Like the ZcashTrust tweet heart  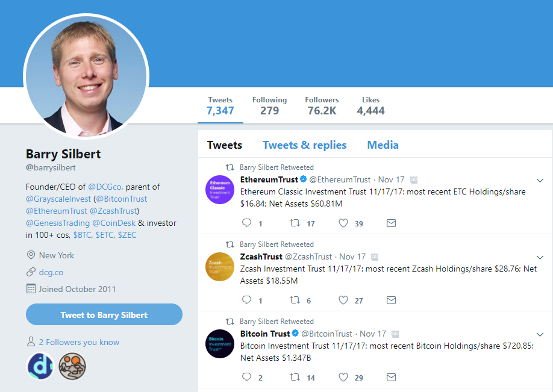coord(343,300)
